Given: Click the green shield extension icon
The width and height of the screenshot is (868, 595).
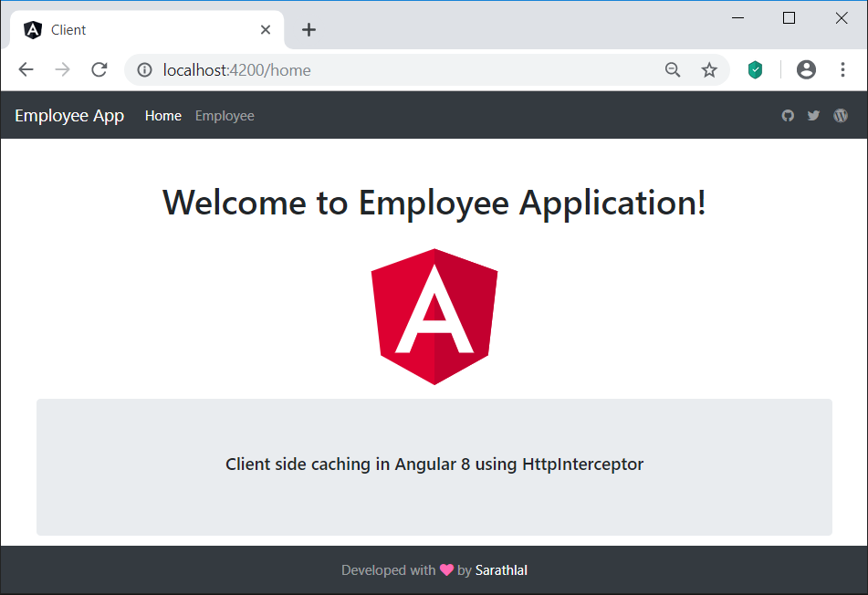Looking at the screenshot, I should (755, 70).
